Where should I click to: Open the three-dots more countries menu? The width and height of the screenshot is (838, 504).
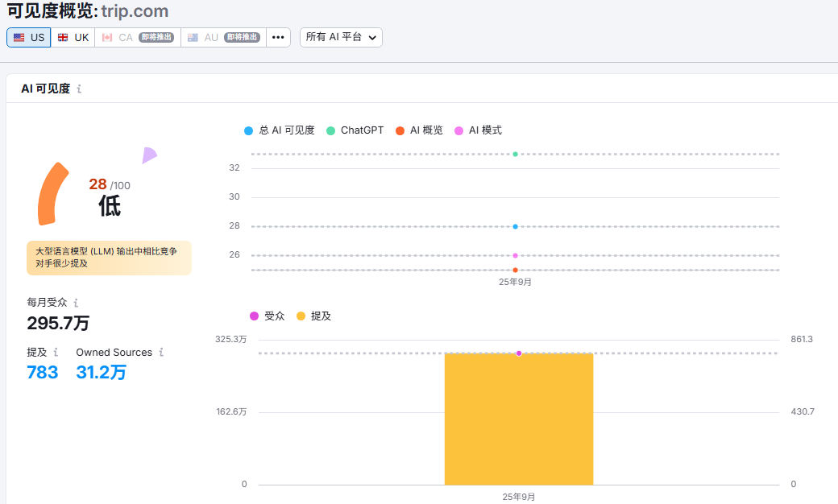tap(277, 38)
